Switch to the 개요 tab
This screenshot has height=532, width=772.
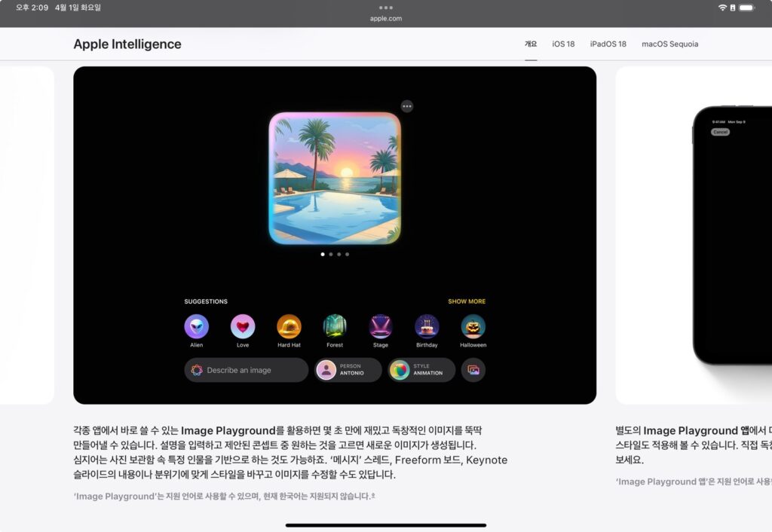pyautogui.click(x=531, y=44)
